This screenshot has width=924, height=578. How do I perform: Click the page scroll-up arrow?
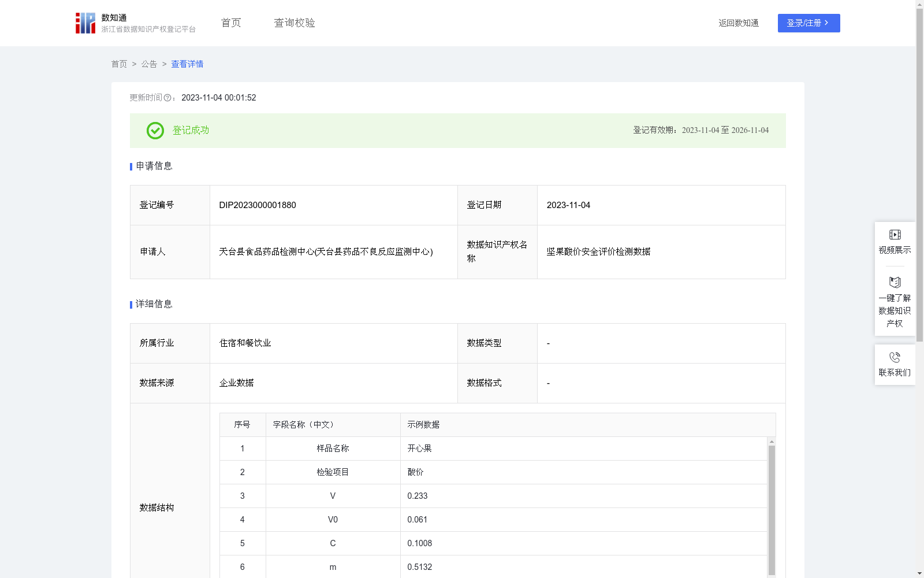[919, 4]
